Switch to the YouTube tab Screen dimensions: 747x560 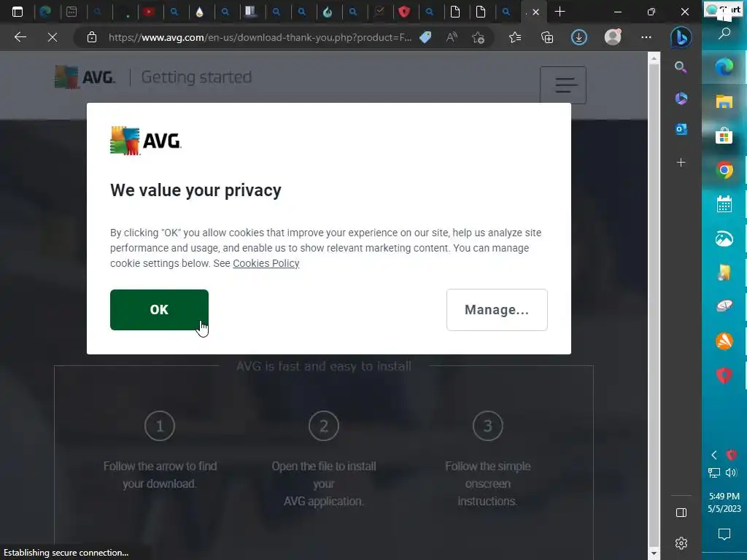click(149, 12)
